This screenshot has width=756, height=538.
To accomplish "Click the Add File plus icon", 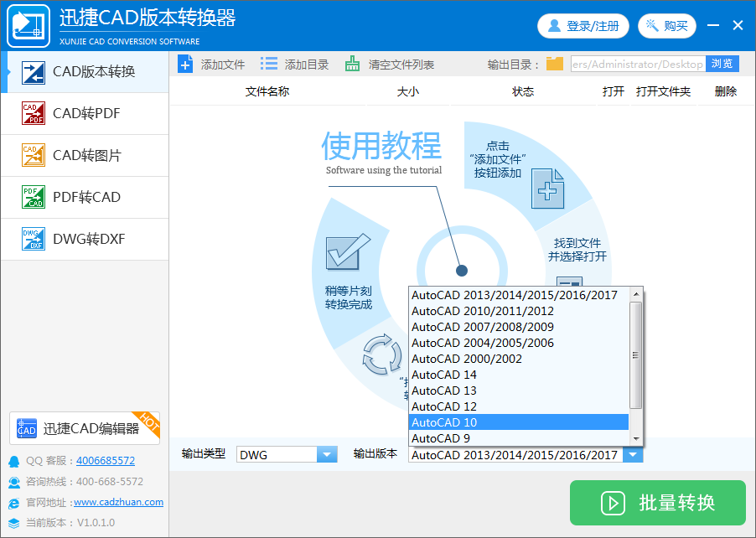I will [185, 64].
